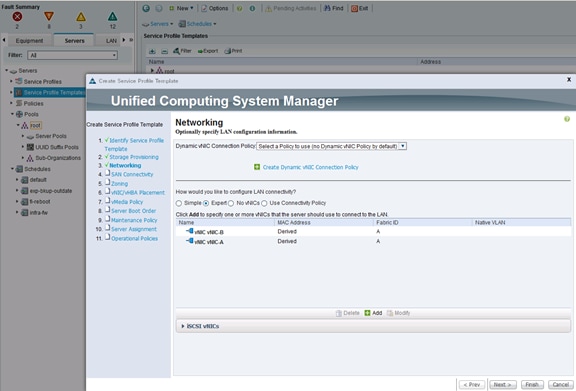Image resolution: width=576 pixels, height=391 pixels.
Task: Open the New menu in toolbar
Action: [181, 8]
